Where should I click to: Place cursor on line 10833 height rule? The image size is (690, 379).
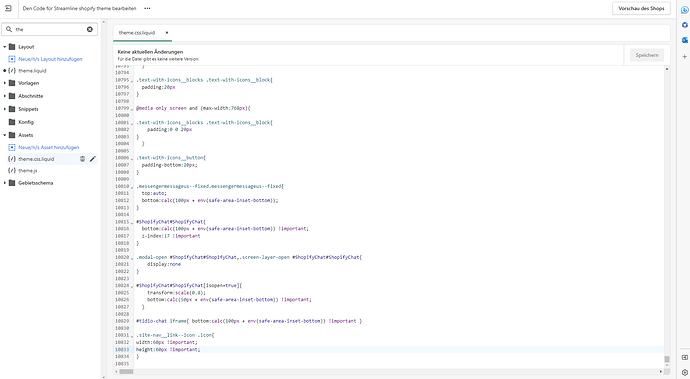[x=168, y=350]
